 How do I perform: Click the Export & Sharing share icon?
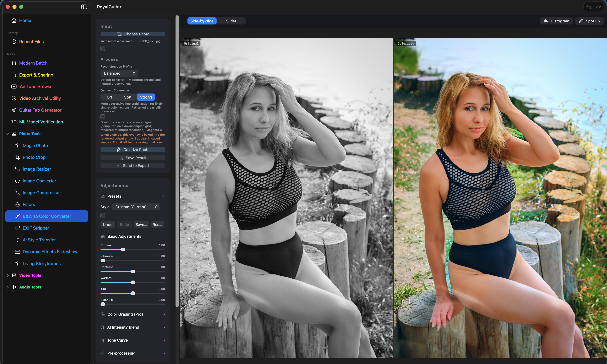(14, 75)
